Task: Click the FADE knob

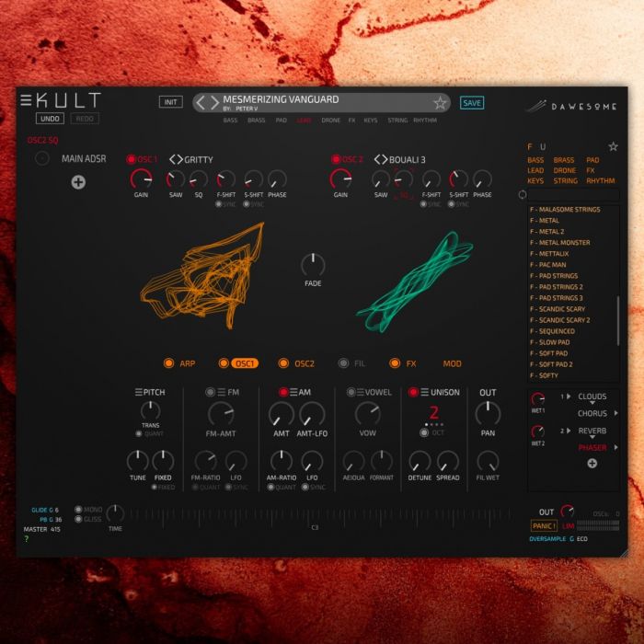Action: (x=313, y=265)
